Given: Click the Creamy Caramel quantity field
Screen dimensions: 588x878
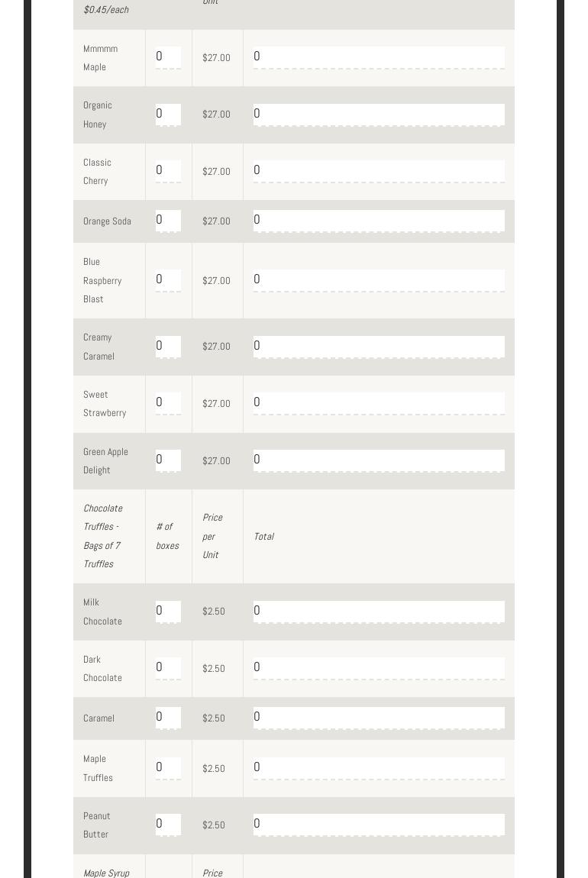Looking at the screenshot, I should click(168, 347).
